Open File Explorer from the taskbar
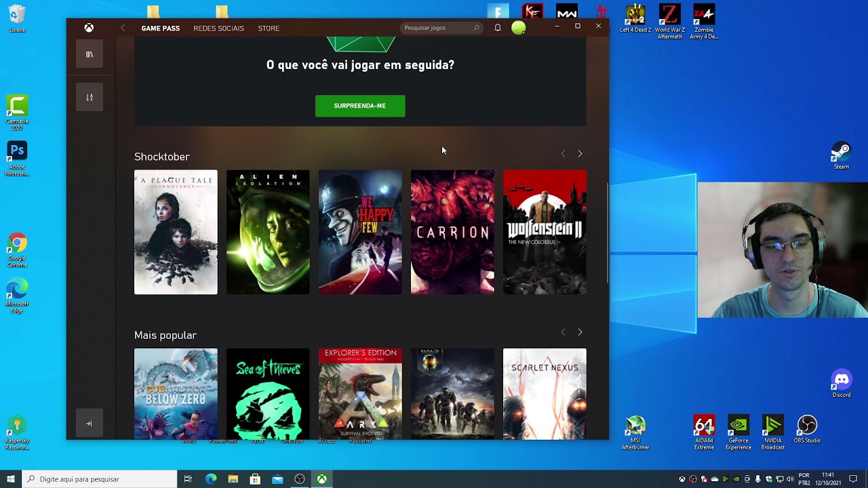868x488 pixels. [x=233, y=479]
